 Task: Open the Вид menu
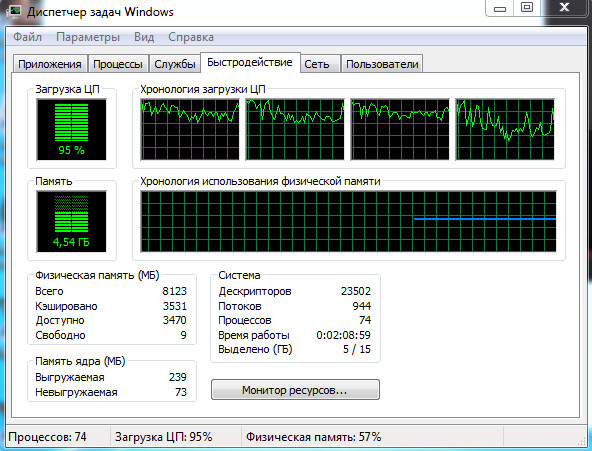coord(144,37)
